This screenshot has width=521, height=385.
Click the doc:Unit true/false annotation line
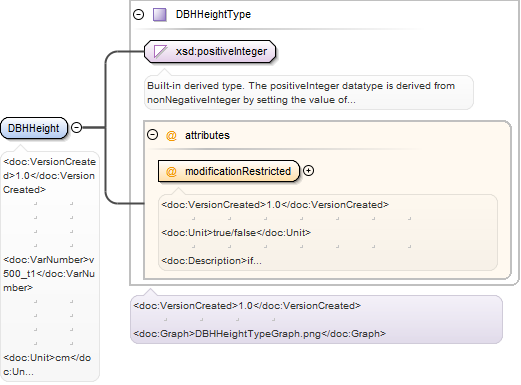pos(236,233)
